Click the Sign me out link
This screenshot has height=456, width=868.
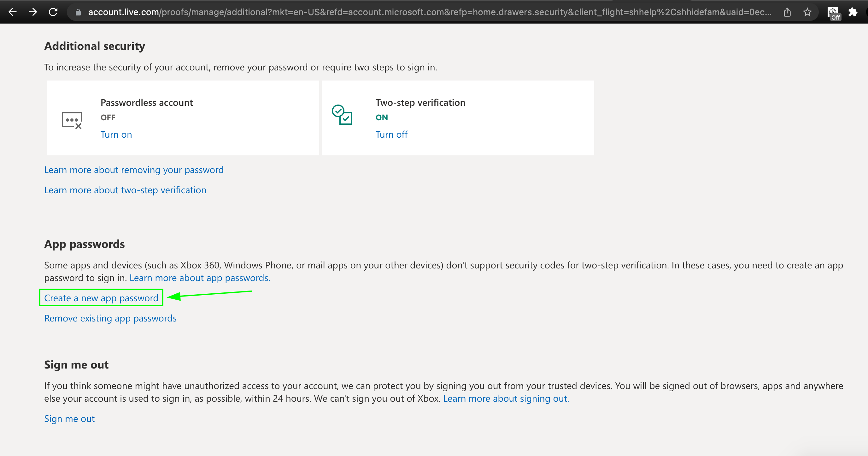pos(69,418)
